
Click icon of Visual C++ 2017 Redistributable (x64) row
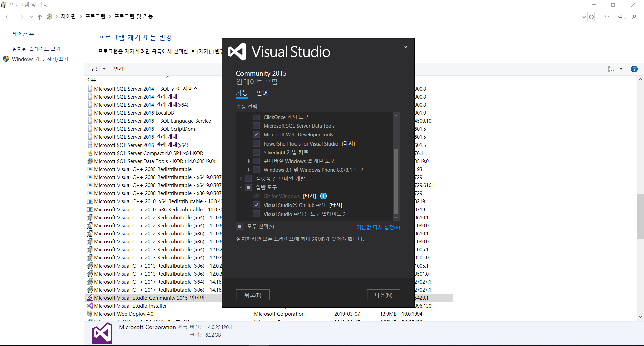click(90, 282)
